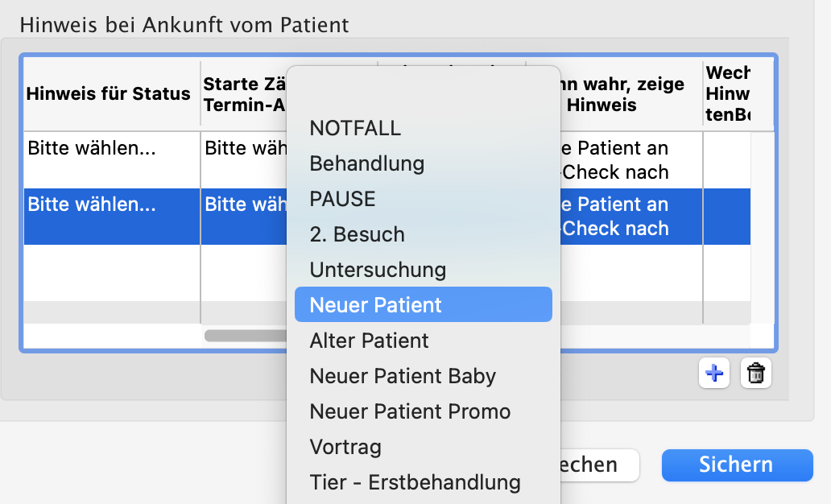
Task: Choose Vortrag from the popup
Action: point(345,447)
